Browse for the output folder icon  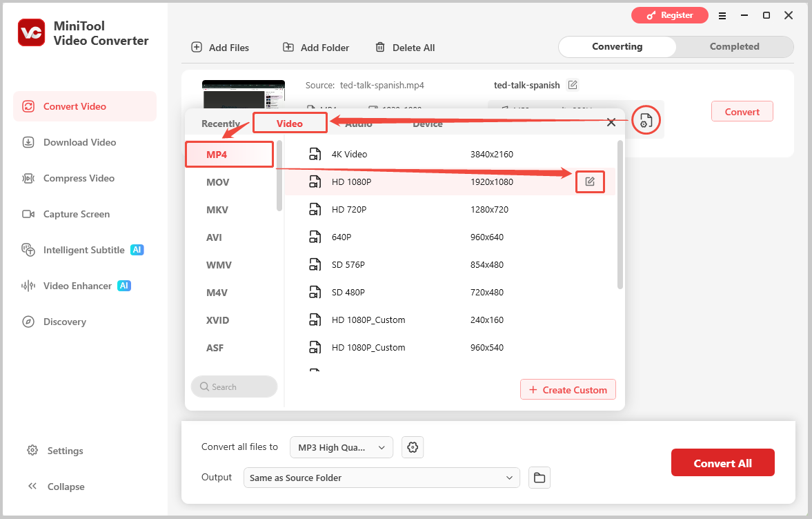coord(539,478)
